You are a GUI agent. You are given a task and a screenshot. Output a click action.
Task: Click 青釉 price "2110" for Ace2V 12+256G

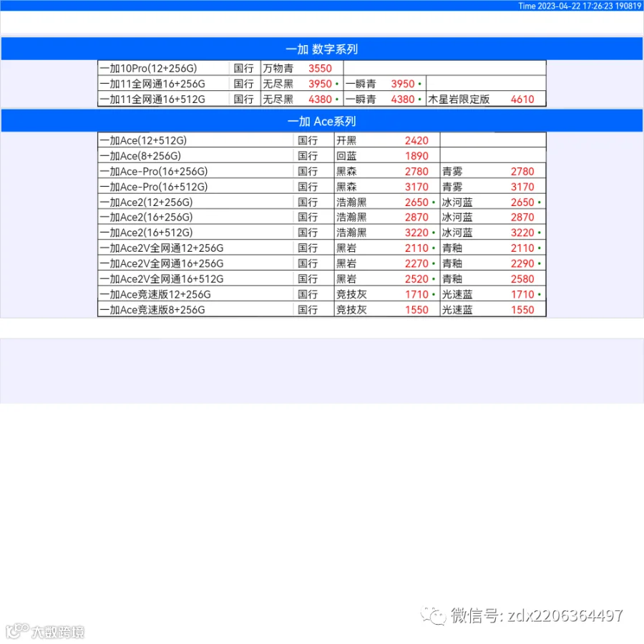[x=522, y=248]
